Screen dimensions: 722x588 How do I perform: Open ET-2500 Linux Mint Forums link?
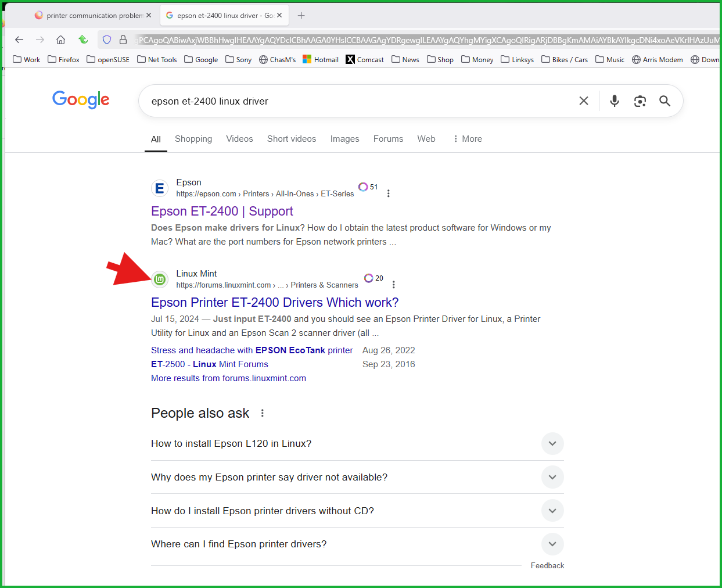[210, 364]
